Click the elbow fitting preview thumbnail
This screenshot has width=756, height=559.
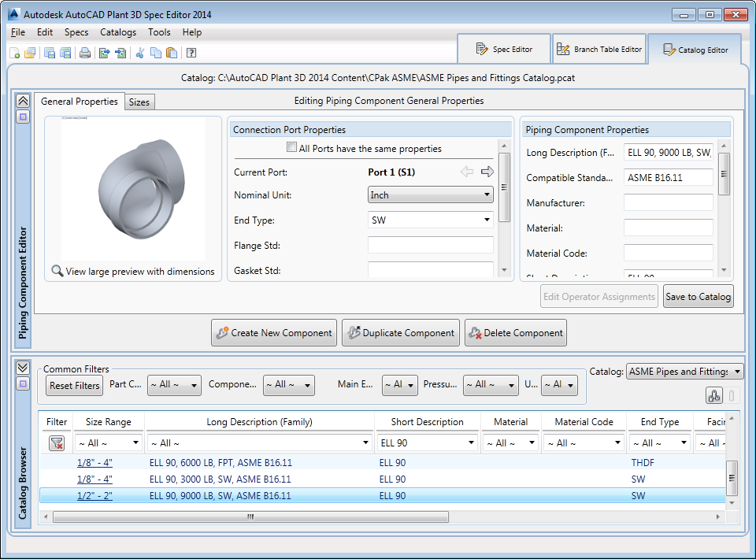click(x=133, y=188)
